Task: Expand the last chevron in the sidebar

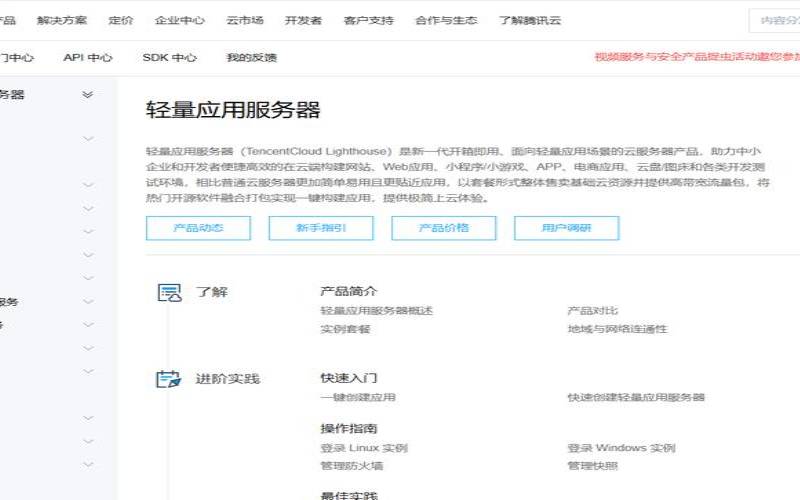Action: click(x=88, y=465)
